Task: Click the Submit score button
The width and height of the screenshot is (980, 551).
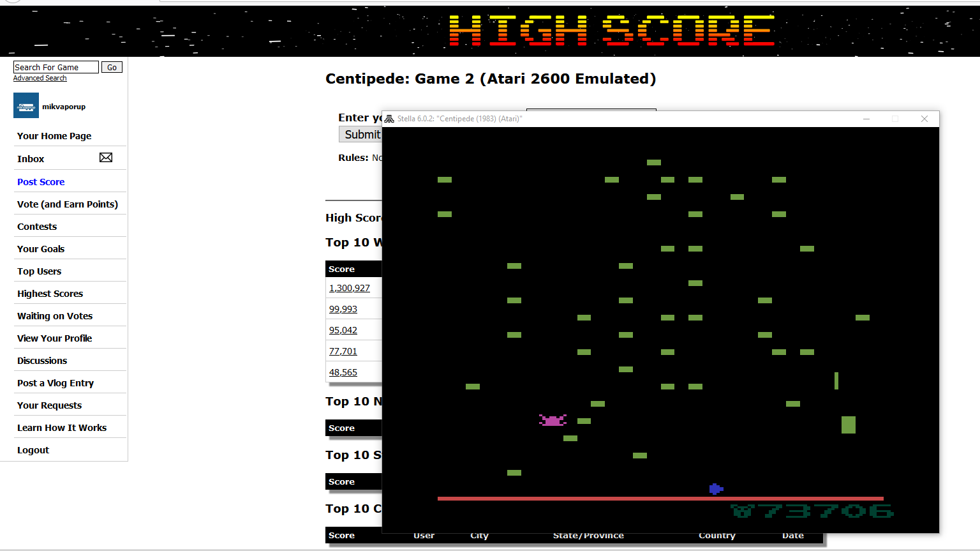Action: click(x=360, y=134)
